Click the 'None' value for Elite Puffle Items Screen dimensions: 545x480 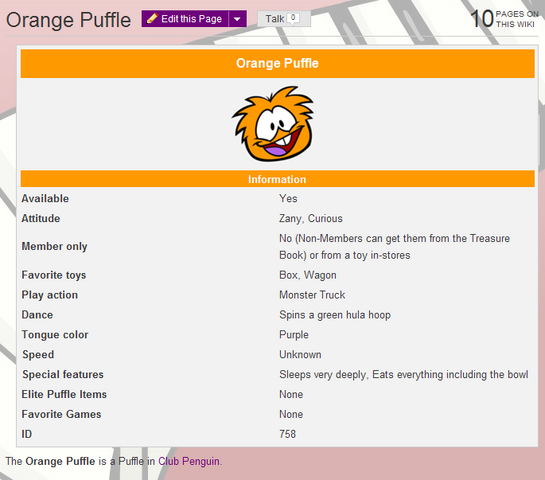pyautogui.click(x=291, y=394)
